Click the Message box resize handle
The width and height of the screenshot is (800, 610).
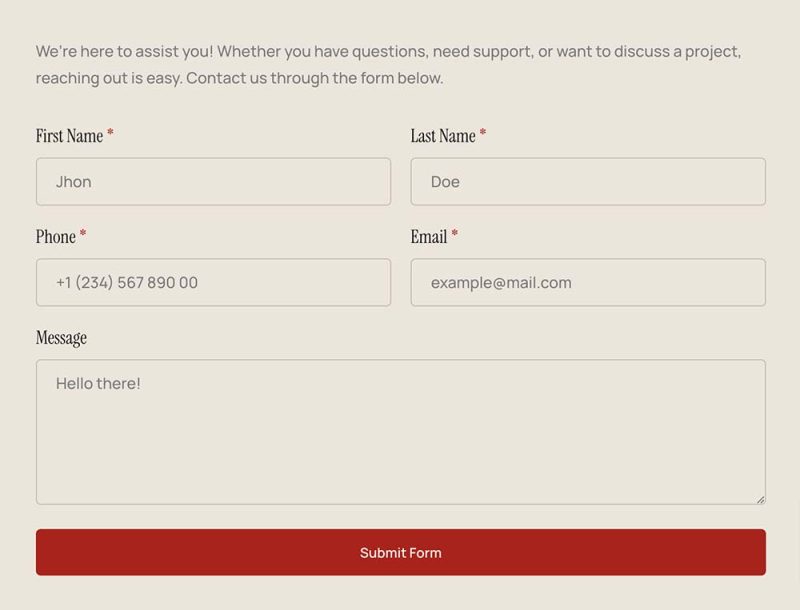(x=760, y=499)
